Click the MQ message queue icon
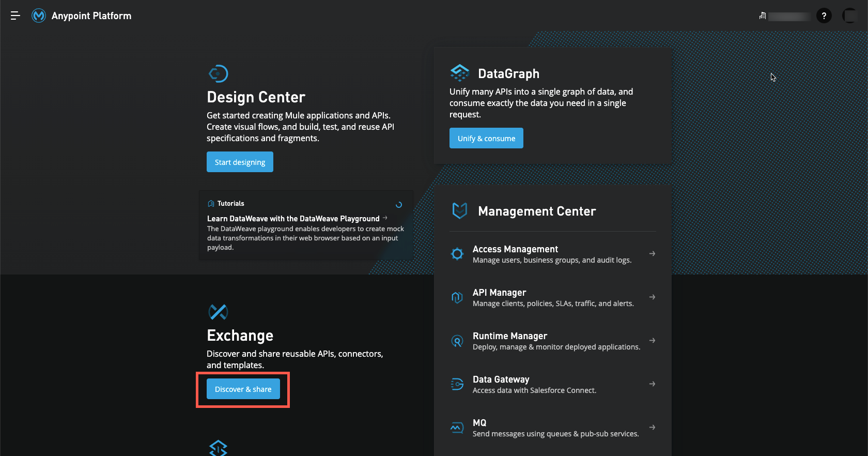This screenshot has height=456, width=868. click(457, 428)
